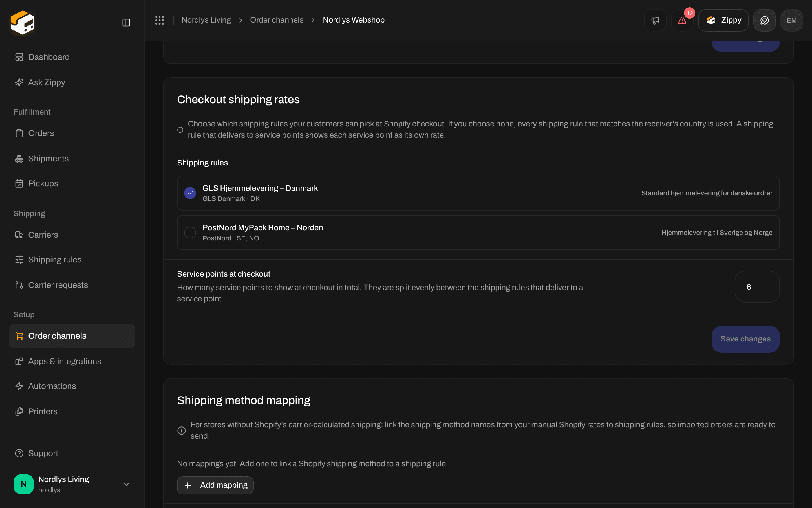Click Save changes in Checkout shipping rates
This screenshot has width=812, height=508.
(x=745, y=339)
